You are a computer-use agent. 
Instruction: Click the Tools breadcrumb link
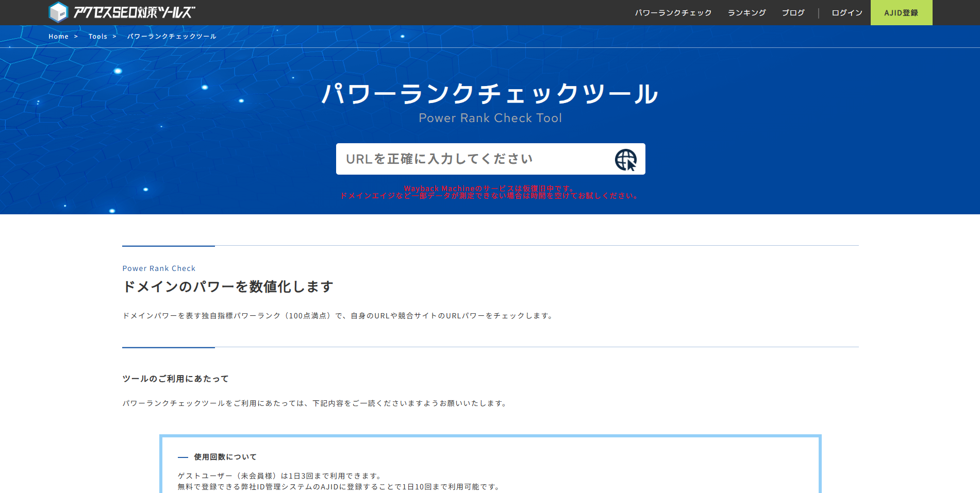pyautogui.click(x=97, y=37)
